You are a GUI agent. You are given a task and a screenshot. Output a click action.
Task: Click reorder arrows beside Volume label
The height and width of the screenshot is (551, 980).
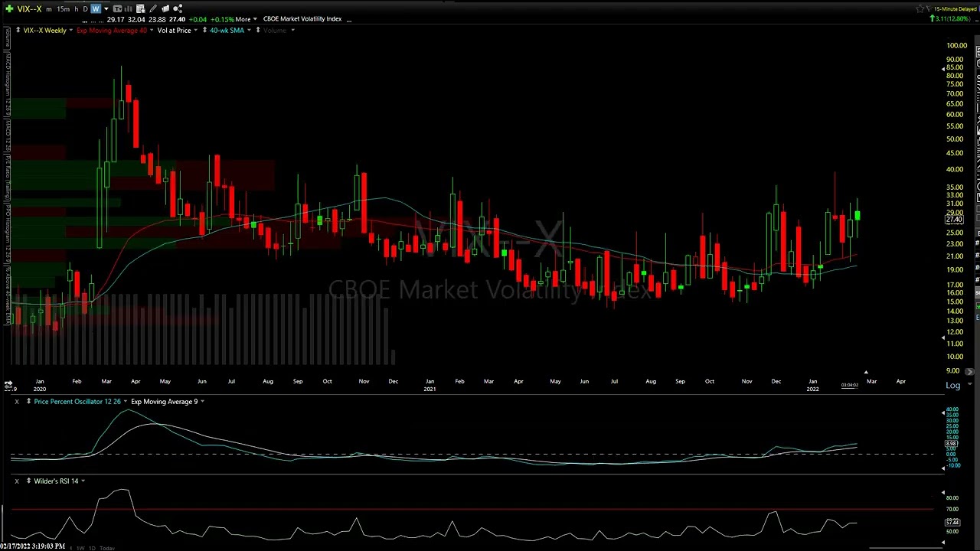(x=258, y=30)
